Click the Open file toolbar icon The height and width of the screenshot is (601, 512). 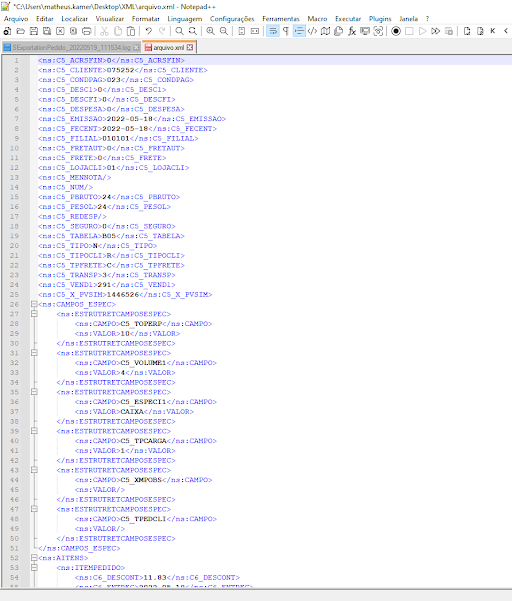(21, 31)
